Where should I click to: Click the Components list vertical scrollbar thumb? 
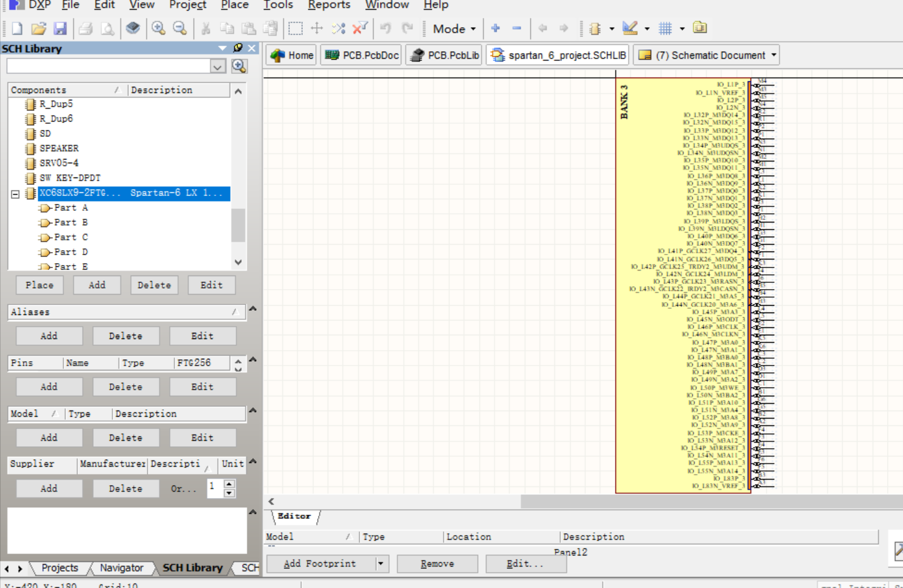(238, 226)
